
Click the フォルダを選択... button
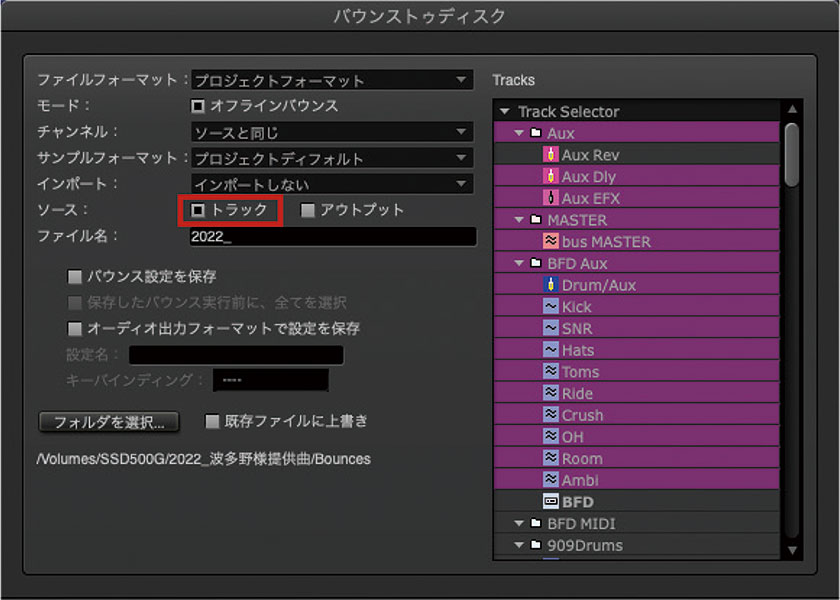coord(109,422)
